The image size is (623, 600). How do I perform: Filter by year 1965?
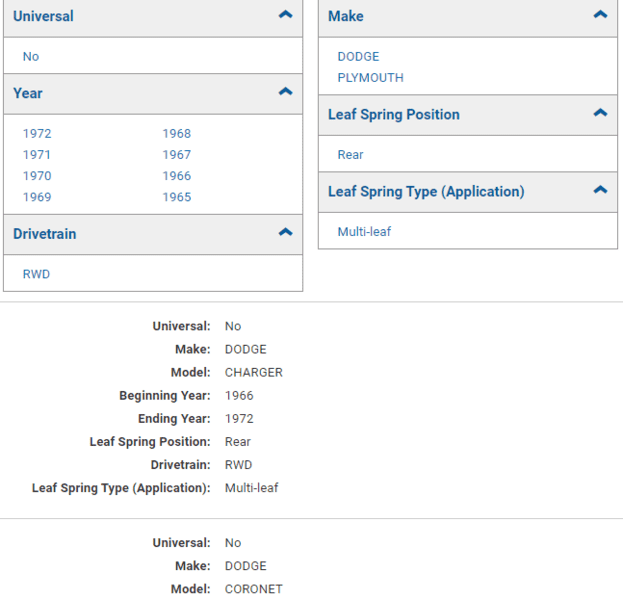[x=177, y=197]
